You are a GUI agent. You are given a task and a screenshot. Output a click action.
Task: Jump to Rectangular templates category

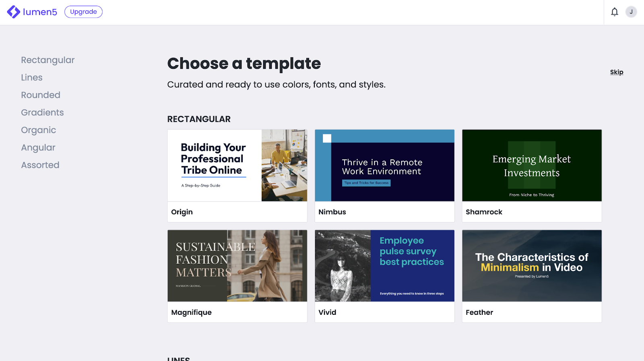(47, 60)
